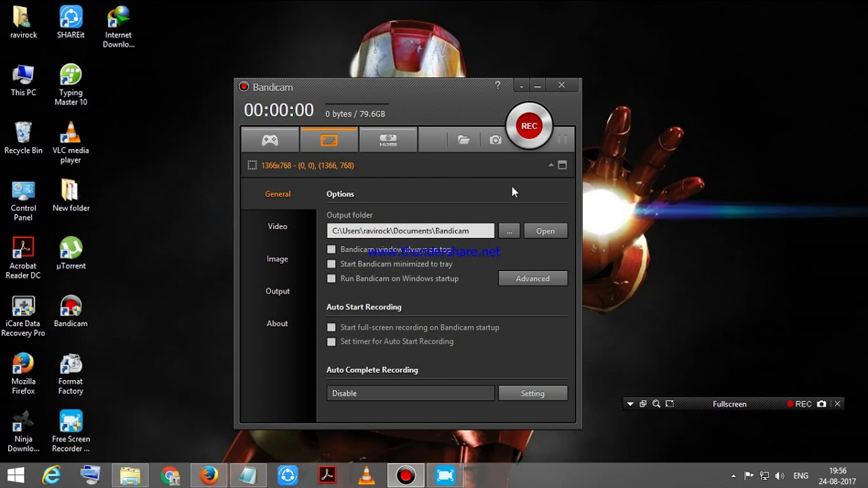The image size is (868, 488).
Task: Click the Action Center flag tray icon
Action: [749, 476]
